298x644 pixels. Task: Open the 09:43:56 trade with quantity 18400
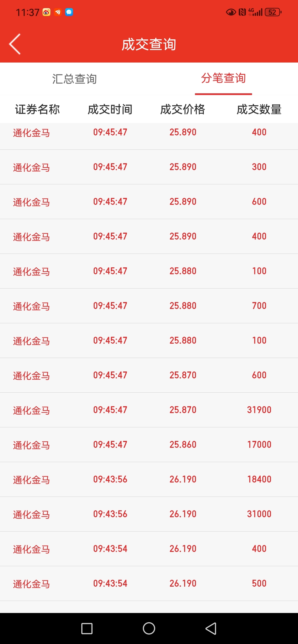(149, 480)
